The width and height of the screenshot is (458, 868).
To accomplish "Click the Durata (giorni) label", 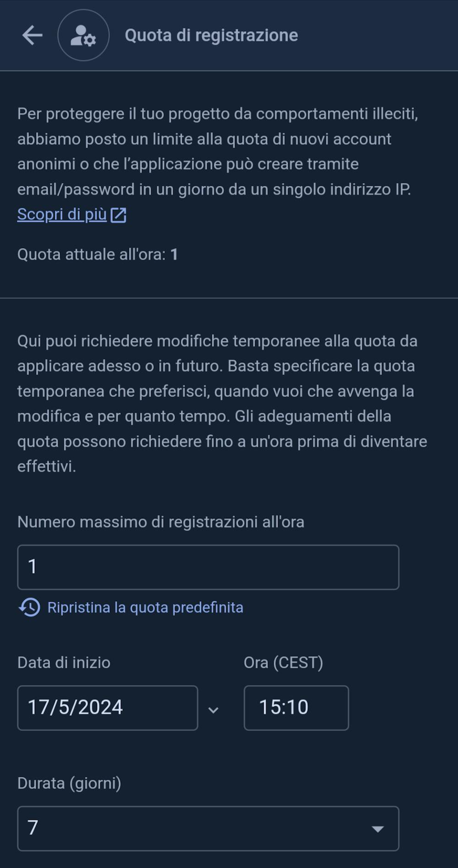I will [x=69, y=783].
